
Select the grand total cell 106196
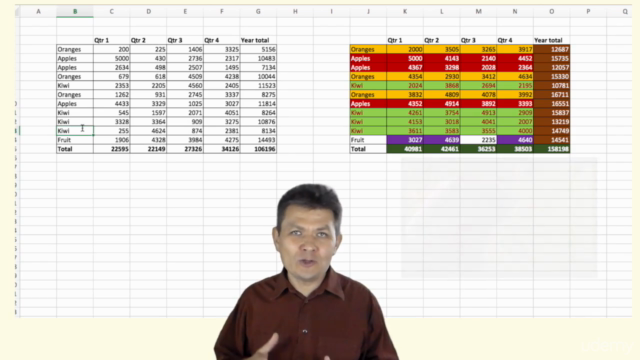coord(258,149)
